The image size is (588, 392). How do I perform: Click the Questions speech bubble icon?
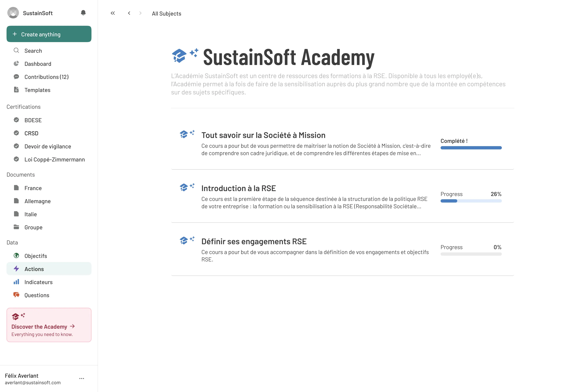(16, 295)
